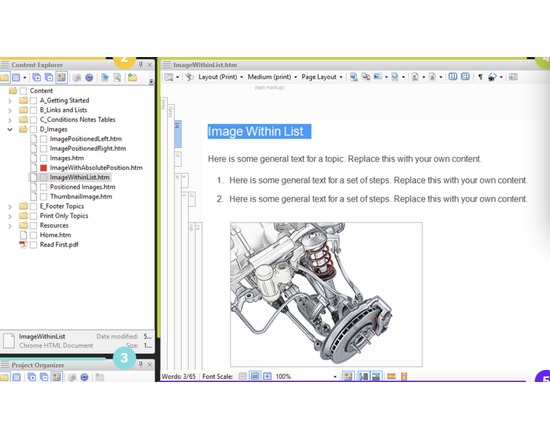Screen dimensions: 550x440
Task: Tick the checkbox next to B_Links and Lists
Action: click(33, 110)
